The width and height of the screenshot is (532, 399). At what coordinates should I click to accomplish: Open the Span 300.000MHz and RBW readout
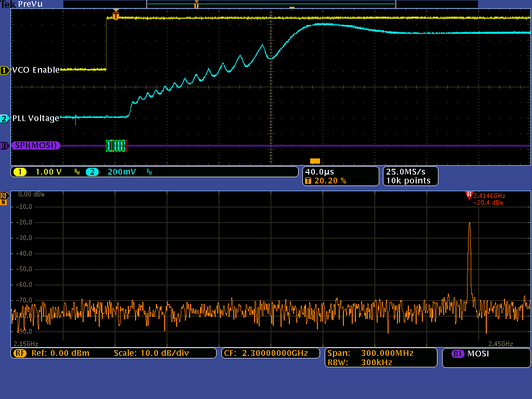[381, 358]
